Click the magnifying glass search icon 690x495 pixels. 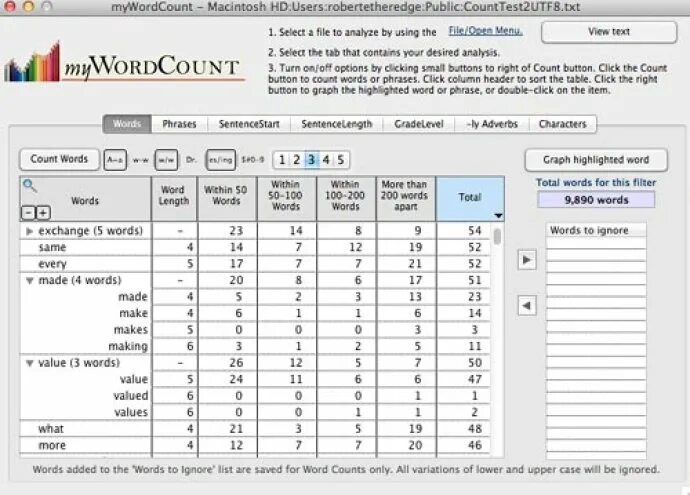click(x=29, y=186)
